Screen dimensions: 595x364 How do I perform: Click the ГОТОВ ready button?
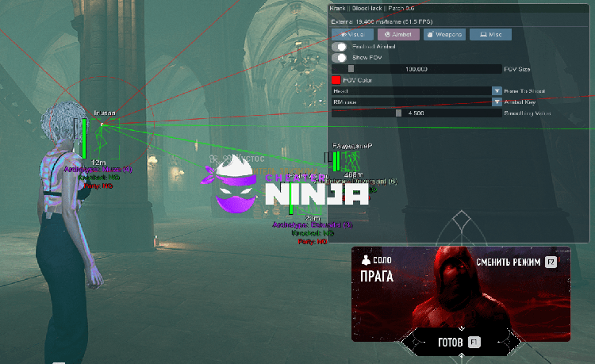point(460,343)
